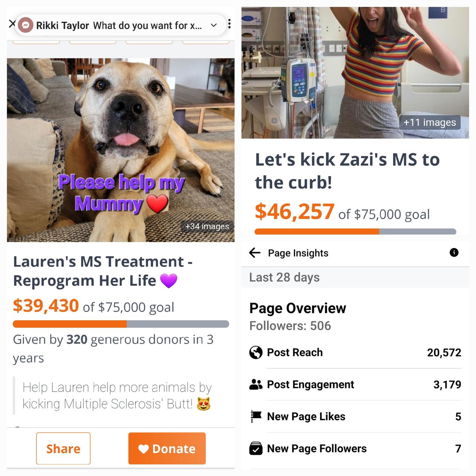Select the Last 28 days period row
Screen dimensions: 476x476
355,277
